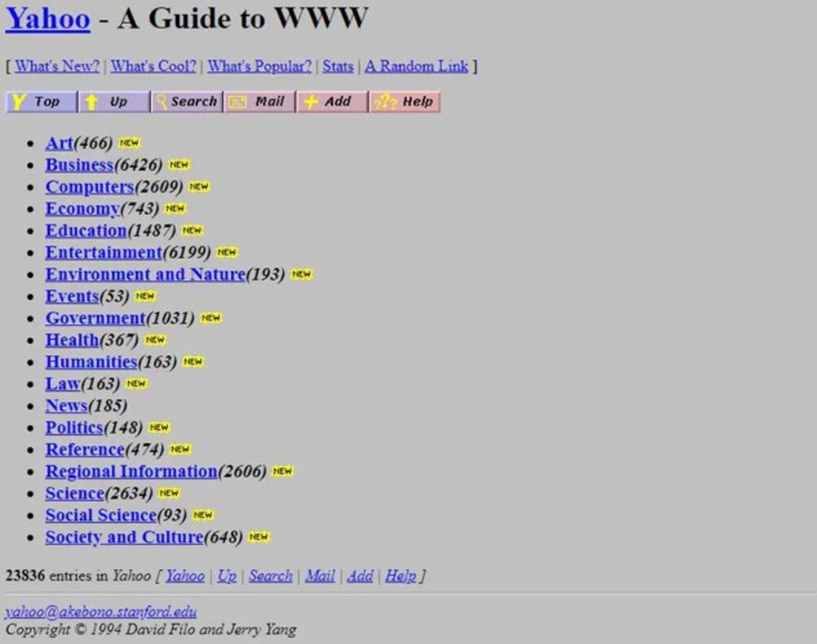Screen dimensions: 817x644
Task: Select the Up toolbar icon
Action: pyautogui.click(x=113, y=101)
